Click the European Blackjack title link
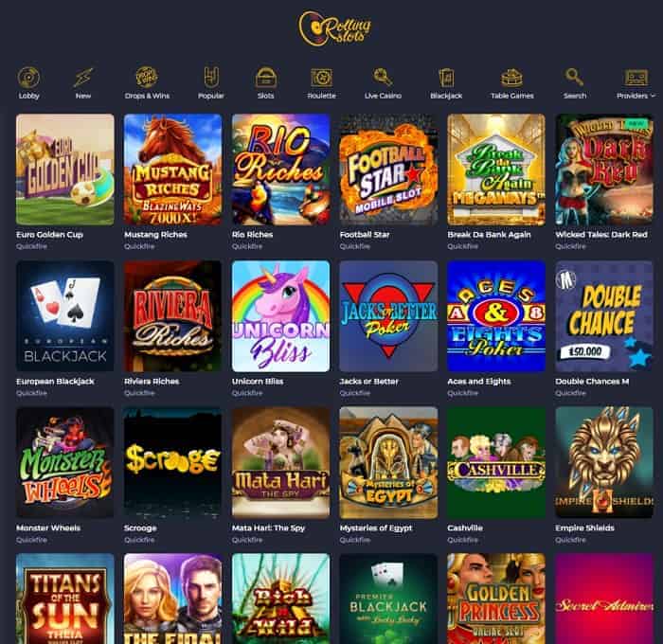 55,382
